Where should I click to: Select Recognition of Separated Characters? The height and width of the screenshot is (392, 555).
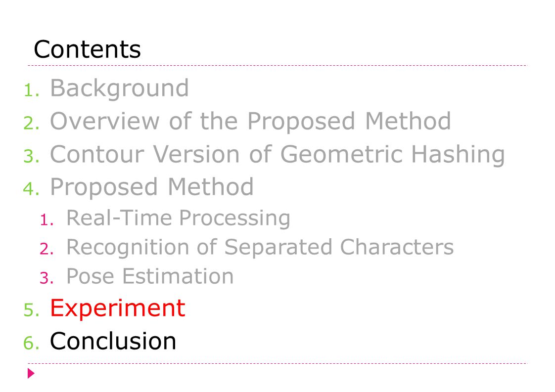coord(260,247)
